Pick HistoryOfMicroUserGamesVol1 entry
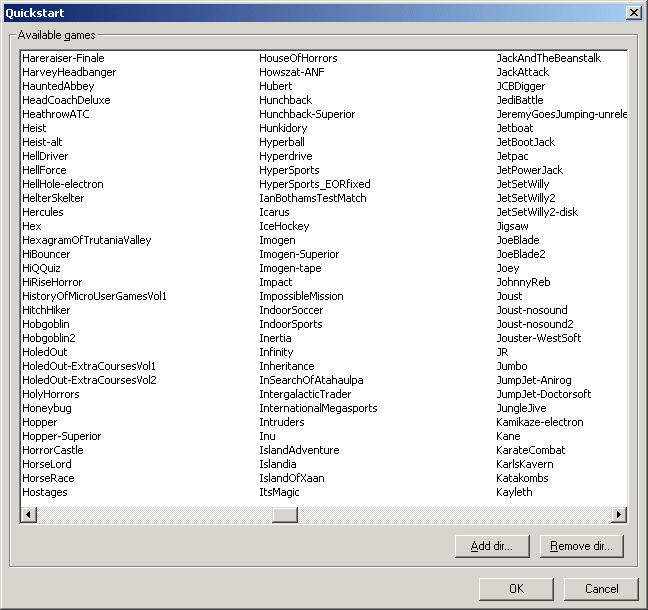This screenshot has width=648, height=610. tap(94, 296)
